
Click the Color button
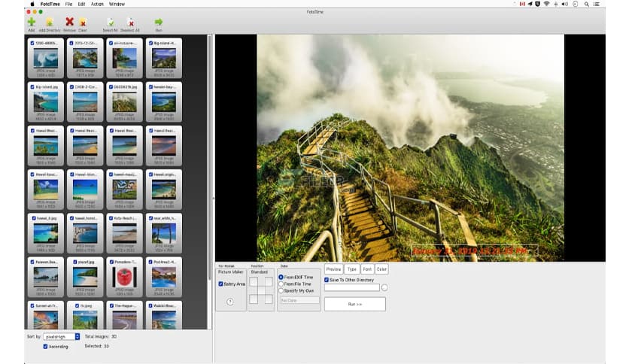coord(381,269)
